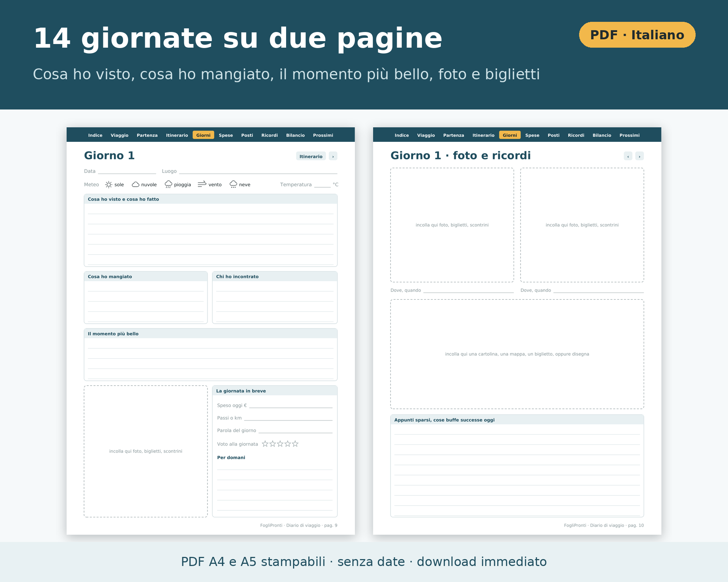Click the cartolina, mappa paste area
This screenshot has height=582, width=728.
(517, 354)
